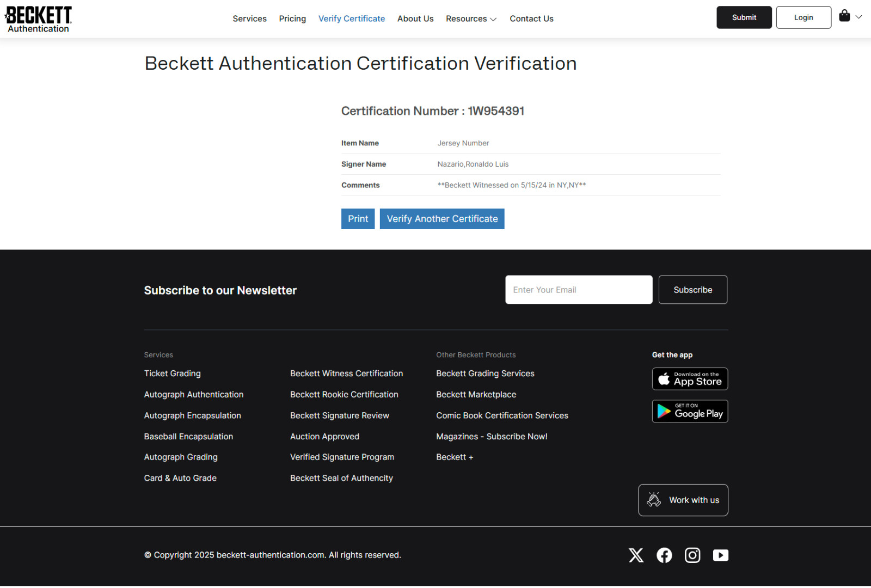Image resolution: width=871 pixels, height=588 pixels.
Task: Click the Beckett Authentication logo
Action: (x=38, y=19)
